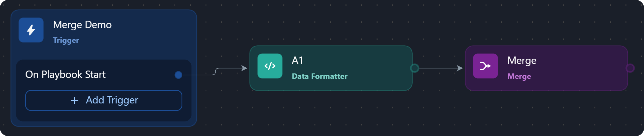
Task: Click the arrowhead entering the A1 node
Action: click(x=244, y=68)
